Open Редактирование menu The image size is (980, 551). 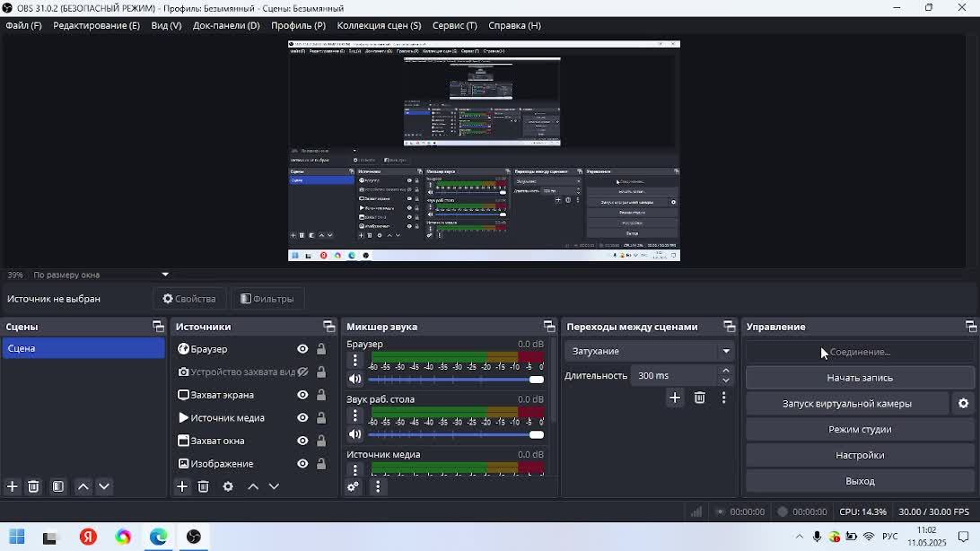(x=96, y=26)
